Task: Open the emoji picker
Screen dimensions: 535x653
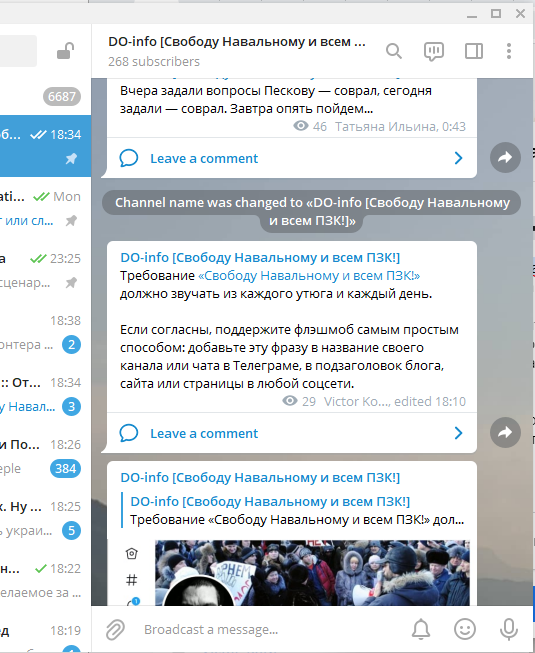Action: pyautogui.click(x=465, y=629)
